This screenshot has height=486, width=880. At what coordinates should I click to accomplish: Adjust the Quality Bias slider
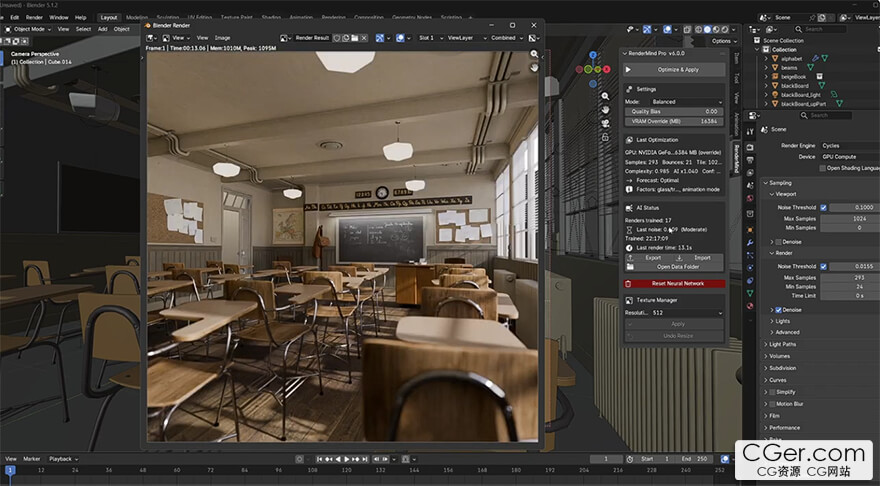click(x=674, y=112)
